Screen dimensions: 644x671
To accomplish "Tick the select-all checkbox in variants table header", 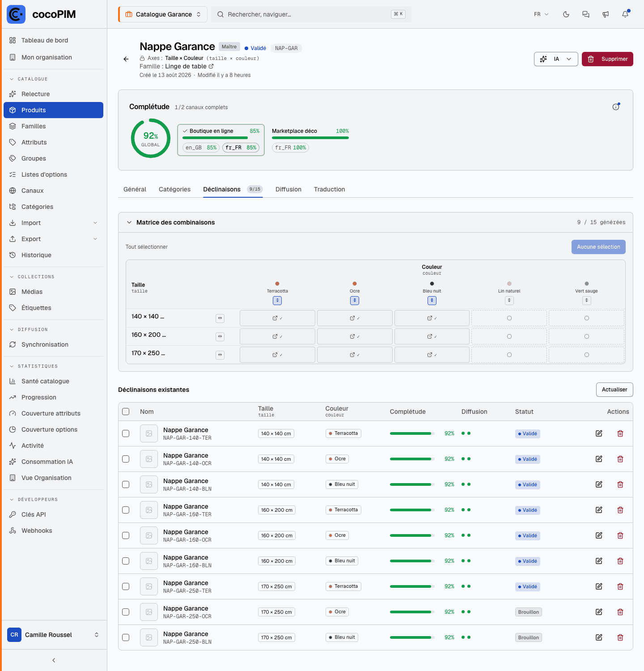I will [126, 412].
